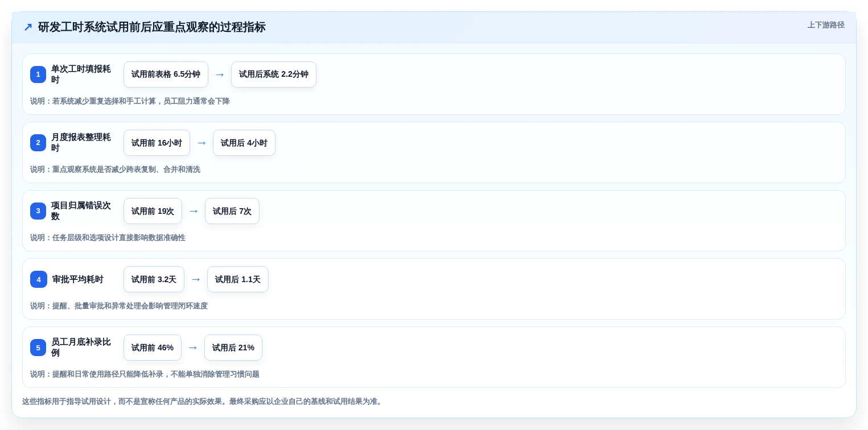Screen dimensions: 868x430
Task: Click the 试用后系统 2.2分钟 chip
Action: pyautogui.click(x=274, y=75)
